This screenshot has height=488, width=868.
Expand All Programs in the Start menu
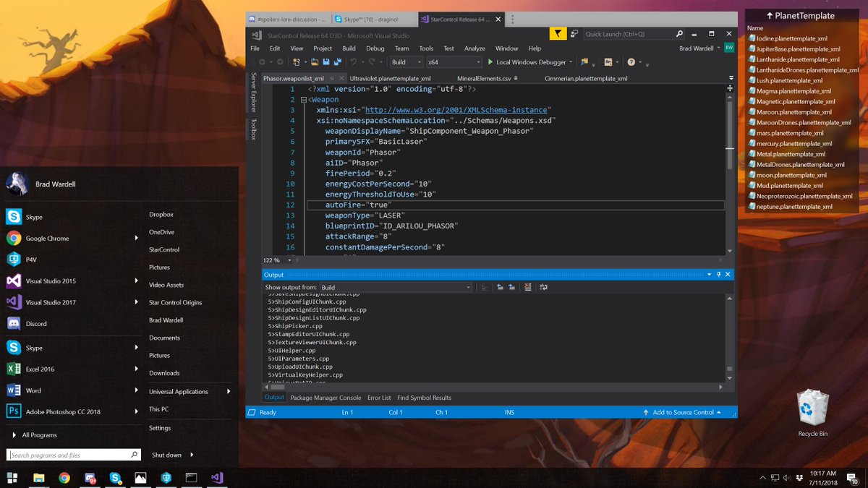[x=34, y=435]
